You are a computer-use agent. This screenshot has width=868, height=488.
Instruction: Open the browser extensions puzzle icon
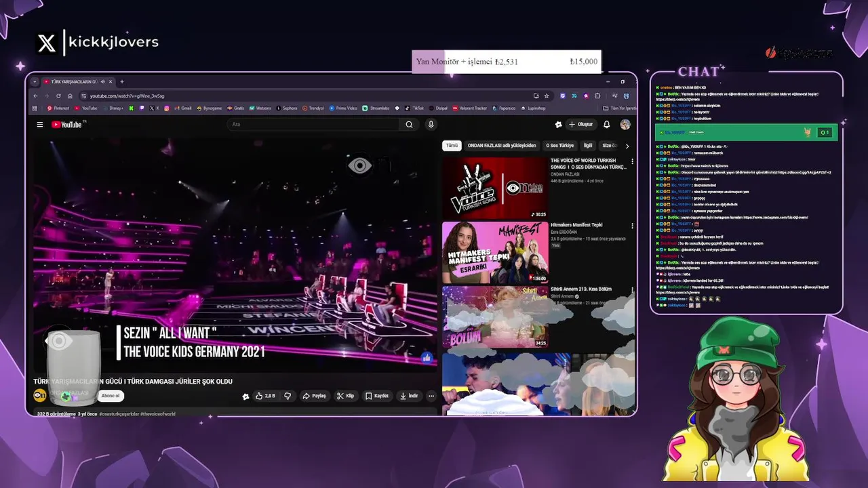(598, 96)
